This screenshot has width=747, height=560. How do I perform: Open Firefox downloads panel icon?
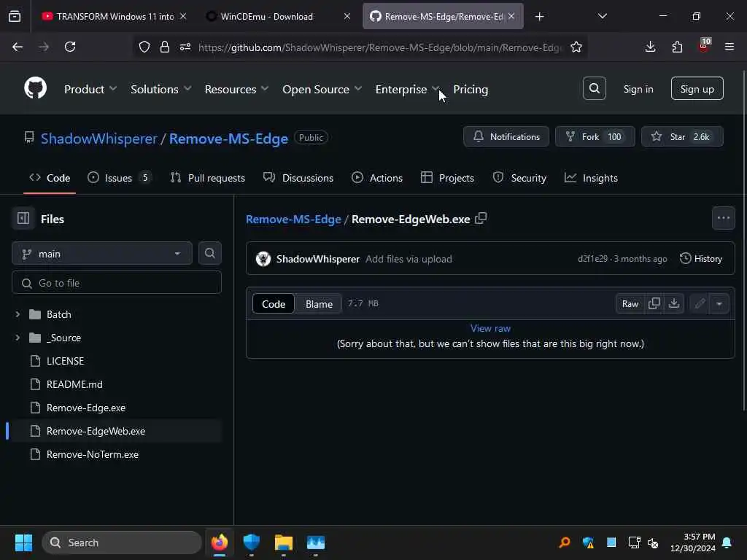coord(650,47)
